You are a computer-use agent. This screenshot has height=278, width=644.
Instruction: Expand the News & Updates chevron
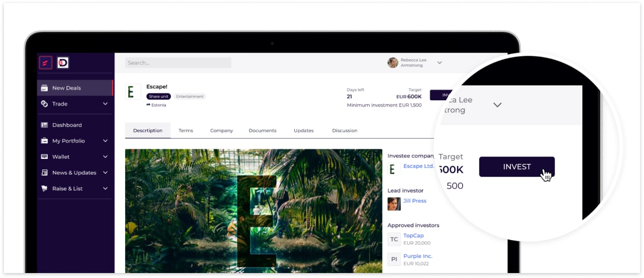click(105, 173)
